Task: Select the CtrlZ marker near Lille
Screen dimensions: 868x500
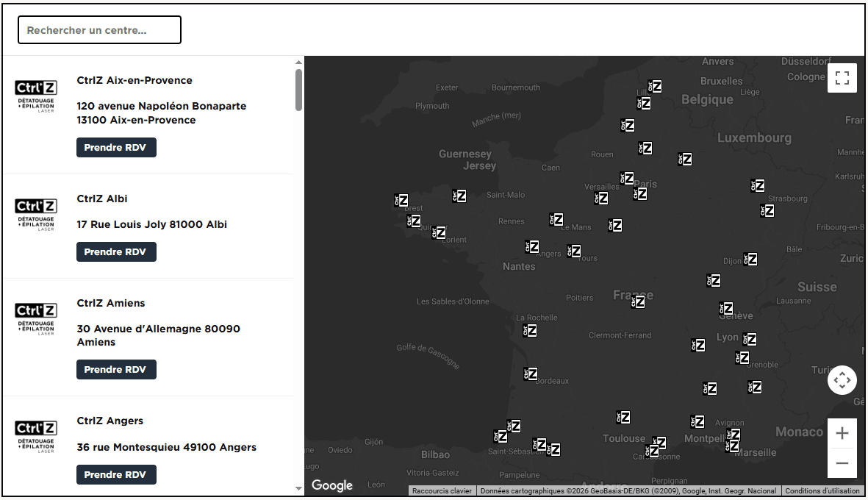Action: [x=654, y=85]
